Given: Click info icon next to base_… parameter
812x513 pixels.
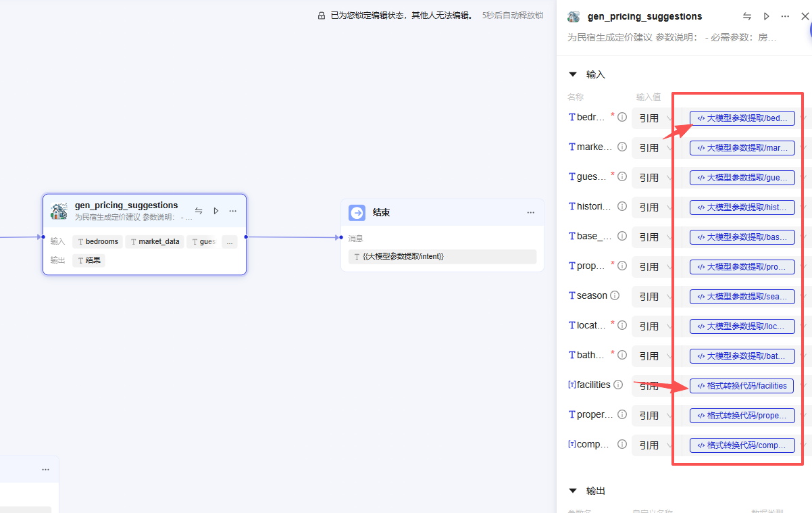Looking at the screenshot, I should click(x=622, y=236).
